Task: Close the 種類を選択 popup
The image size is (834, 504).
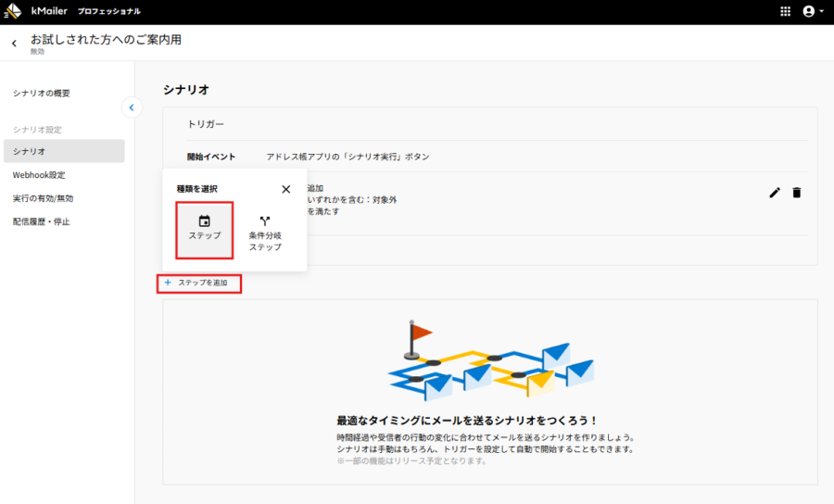Action: point(286,189)
